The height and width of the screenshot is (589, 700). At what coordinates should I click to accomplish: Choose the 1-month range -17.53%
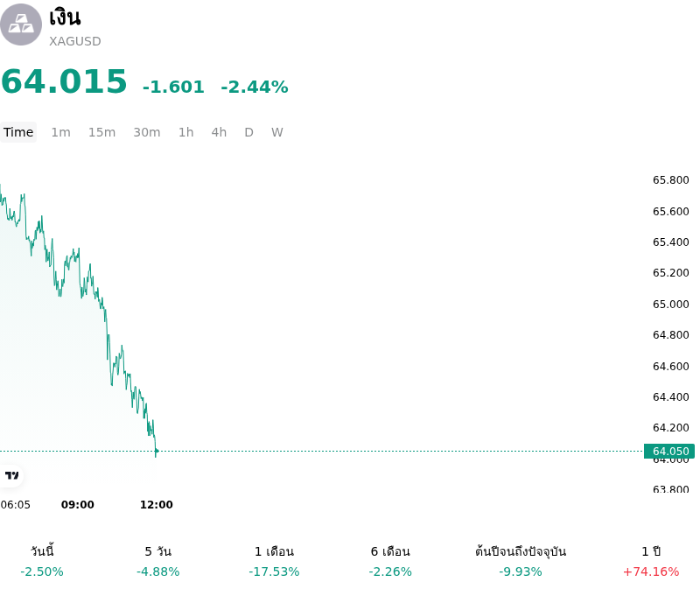274,561
